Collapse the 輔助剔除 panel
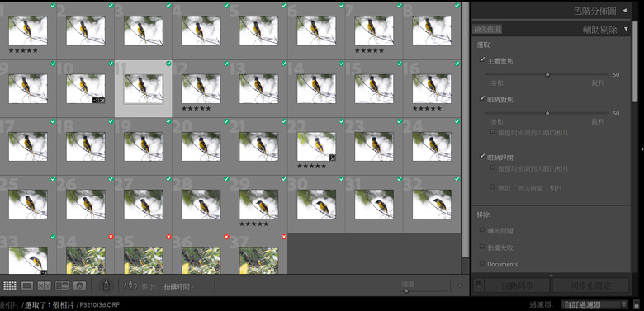This screenshot has width=644, height=311. (626, 29)
